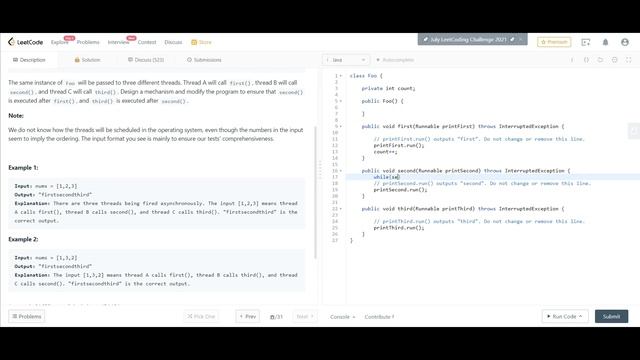This screenshot has height=360, width=640.
Task: Collapse code fold arrow at line 1
Action: point(341,76)
